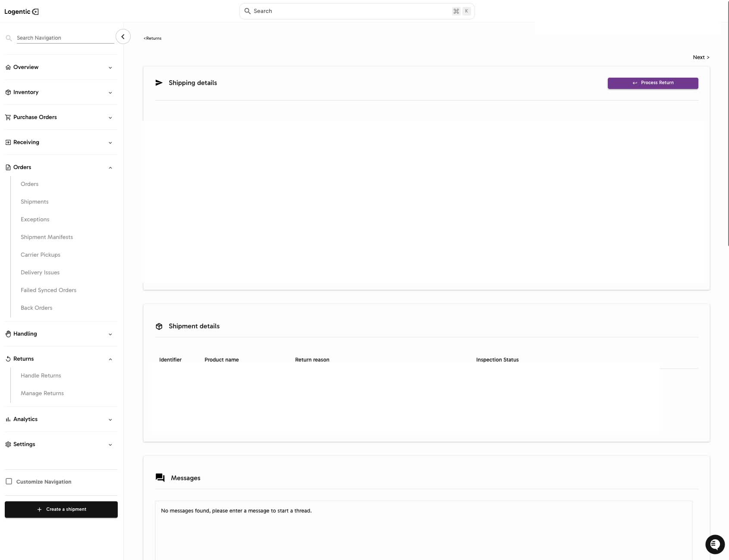Open Manage Returns in sidebar

point(42,393)
